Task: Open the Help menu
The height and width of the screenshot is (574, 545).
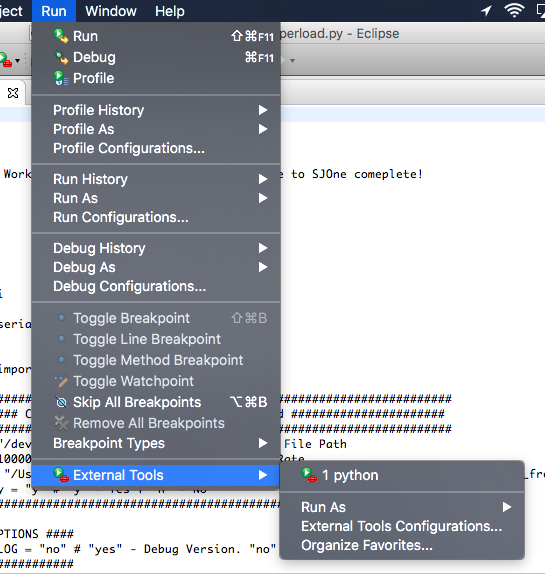Action: pyautogui.click(x=170, y=11)
